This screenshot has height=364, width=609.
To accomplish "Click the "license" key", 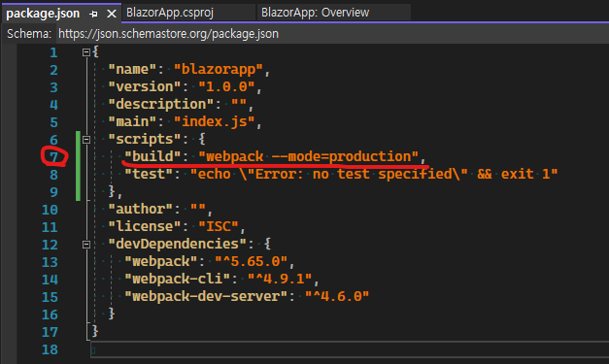I will tap(145, 226).
